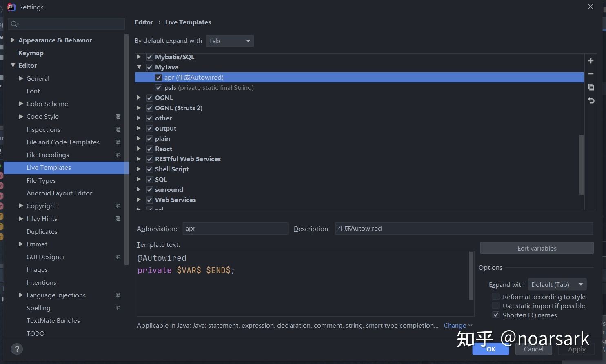The height and width of the screenshot is (364, 606).
Task: Select the Web Services group row
Action: coord(360,200)
